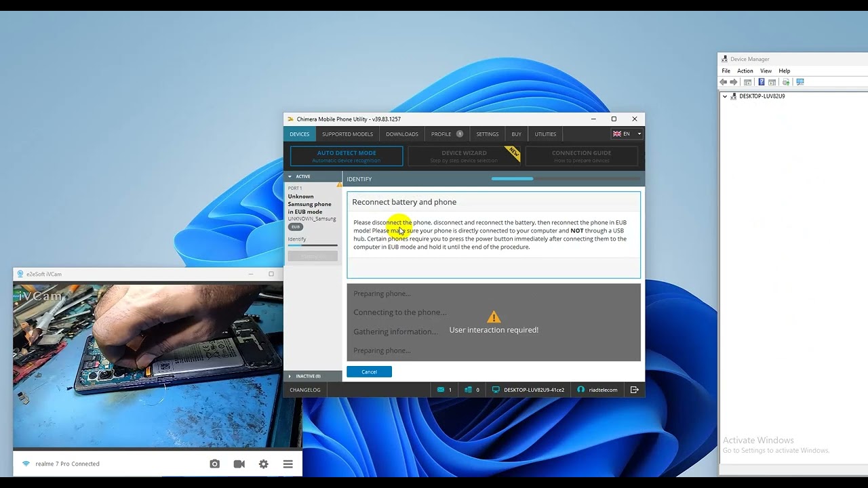Click the logout icon in Chimera

(x=635, y=390)
